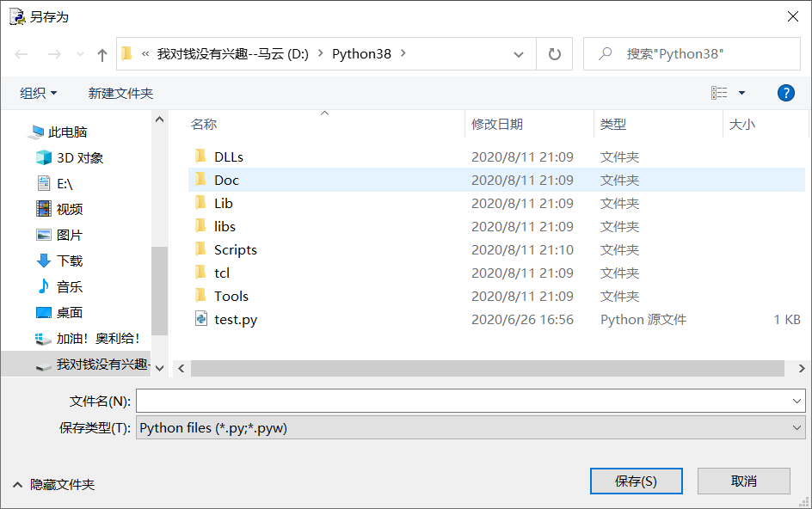
Task: Click the test.py file name
Action: (236, 320)
